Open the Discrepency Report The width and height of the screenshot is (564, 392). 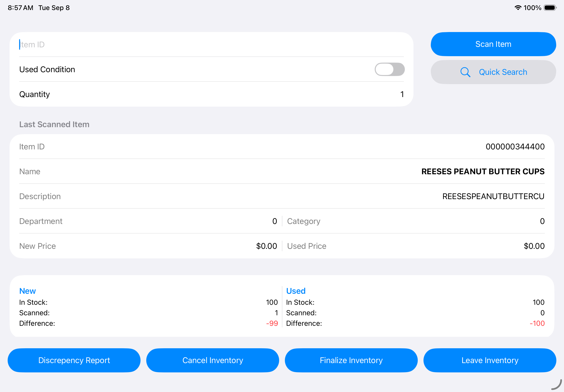click(x=74, y=360)
